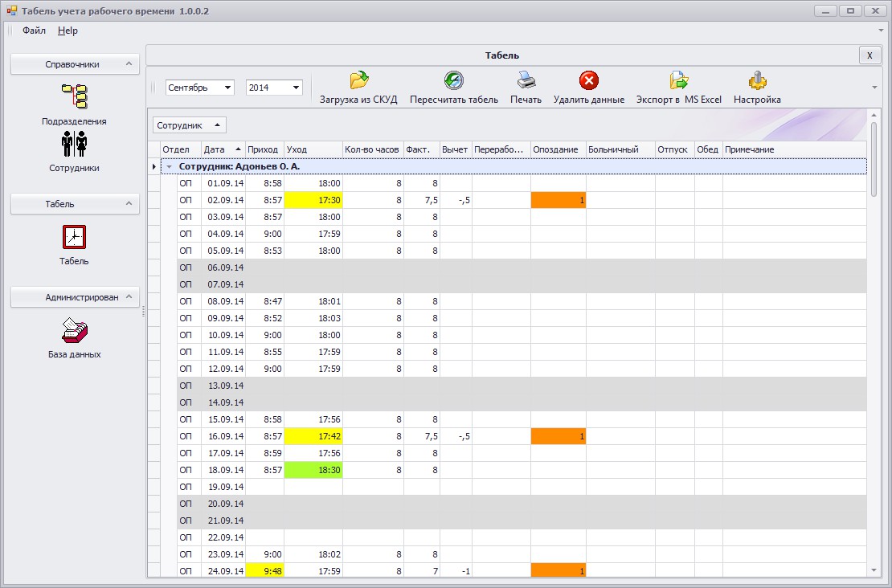Open the Табель clock icon in sidebar
Viewport: 892px width, 588px height.
click(x=75, y=237)
